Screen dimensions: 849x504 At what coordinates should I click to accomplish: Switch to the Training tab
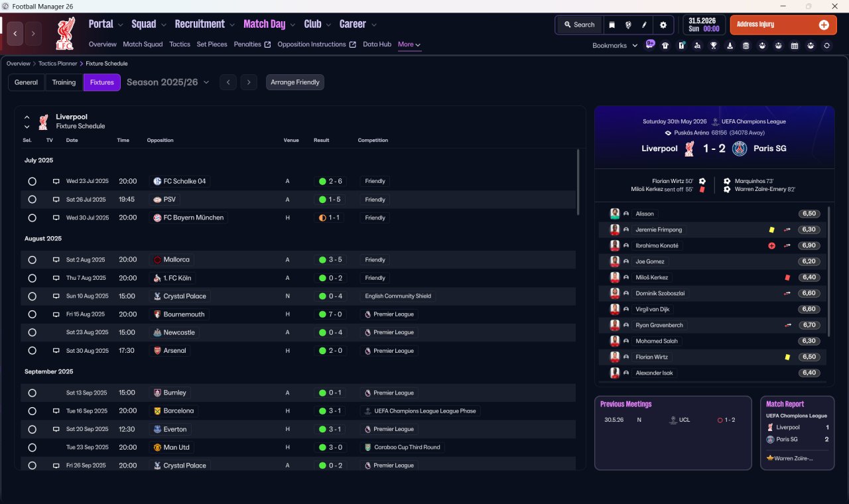pos(64,82)
